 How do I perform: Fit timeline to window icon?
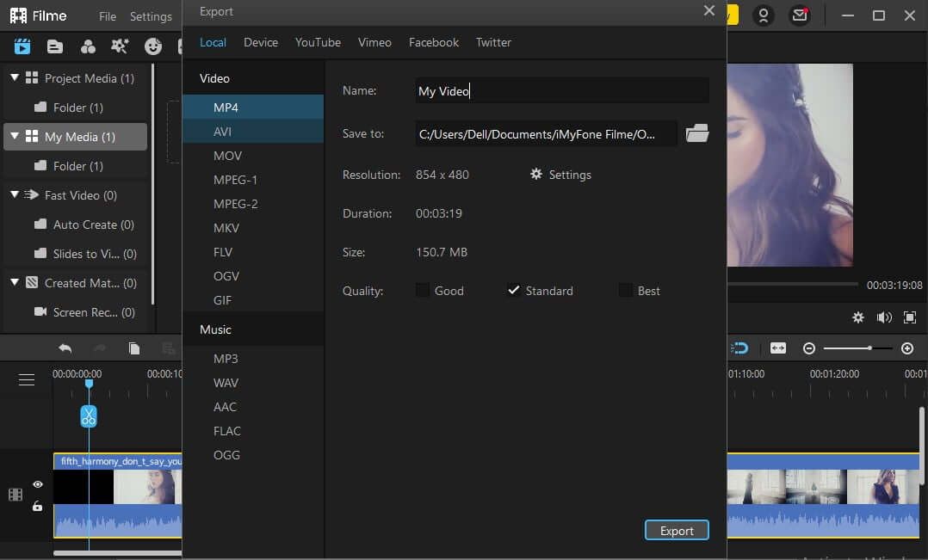[777, 348]
